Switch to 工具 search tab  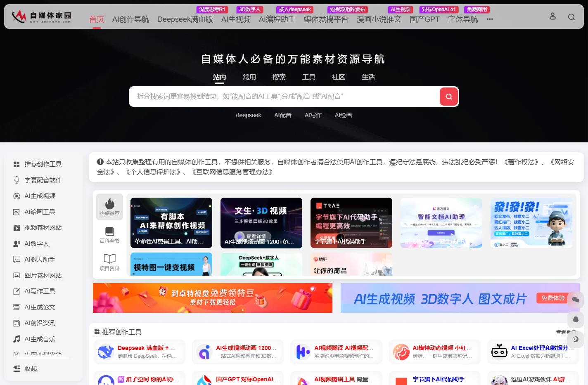tap(309, 77)
